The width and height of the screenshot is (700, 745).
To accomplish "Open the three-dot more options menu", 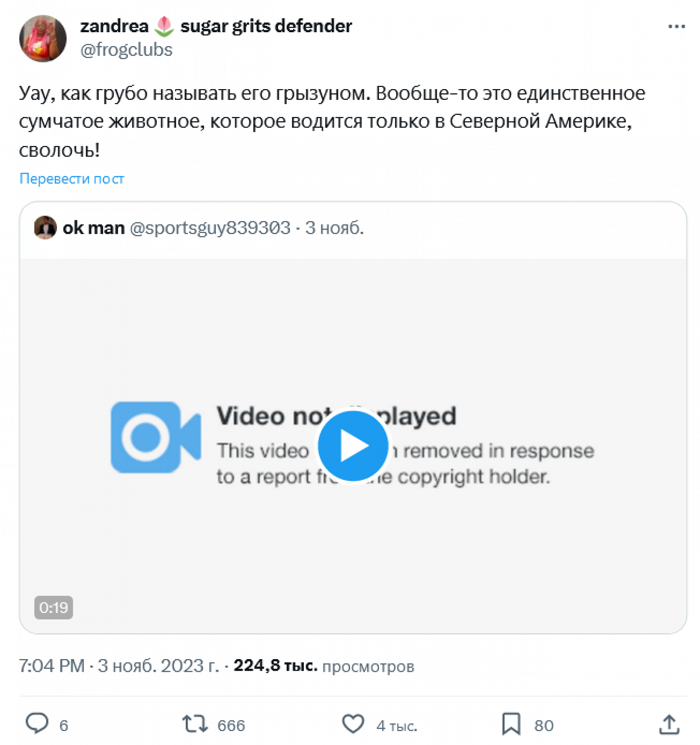I will click(676, 27).
